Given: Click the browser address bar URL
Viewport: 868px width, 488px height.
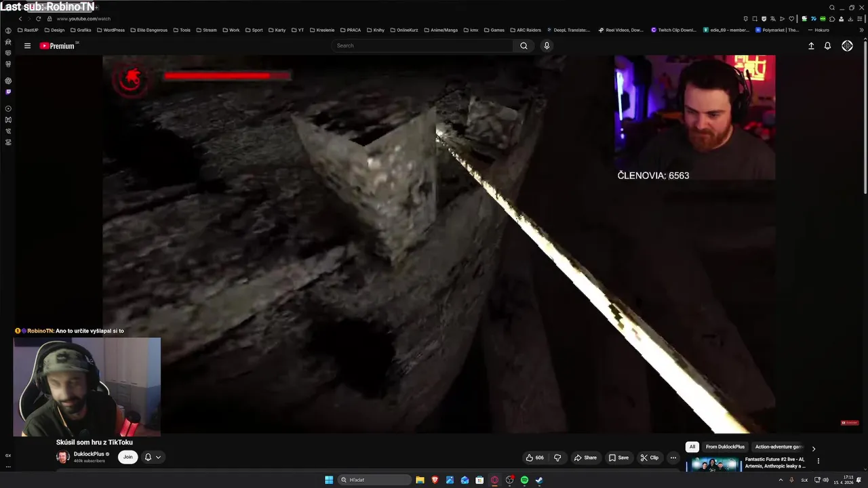Looking at the screenshot, I should pos(83,19).
